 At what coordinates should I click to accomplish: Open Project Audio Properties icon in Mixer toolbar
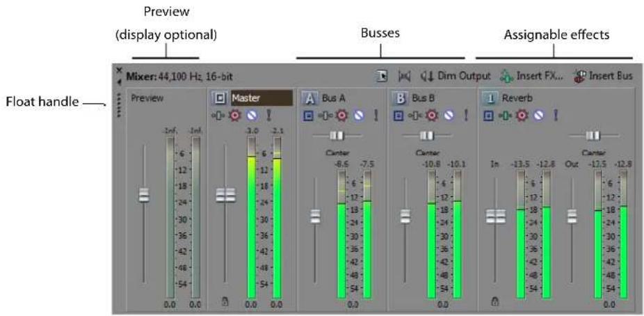(383, 76)
